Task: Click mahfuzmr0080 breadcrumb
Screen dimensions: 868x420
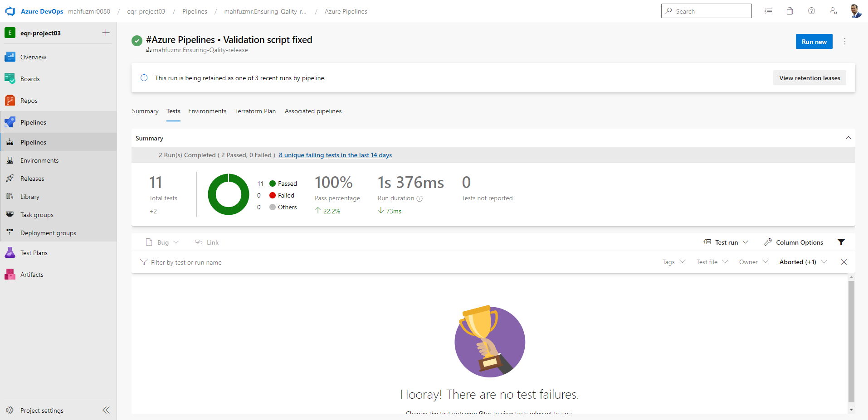Action: 89,11
